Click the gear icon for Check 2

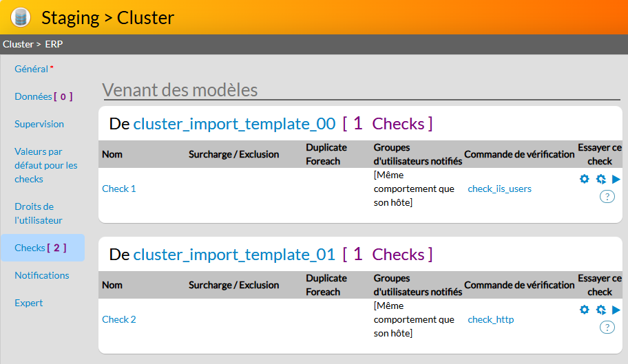585,310
